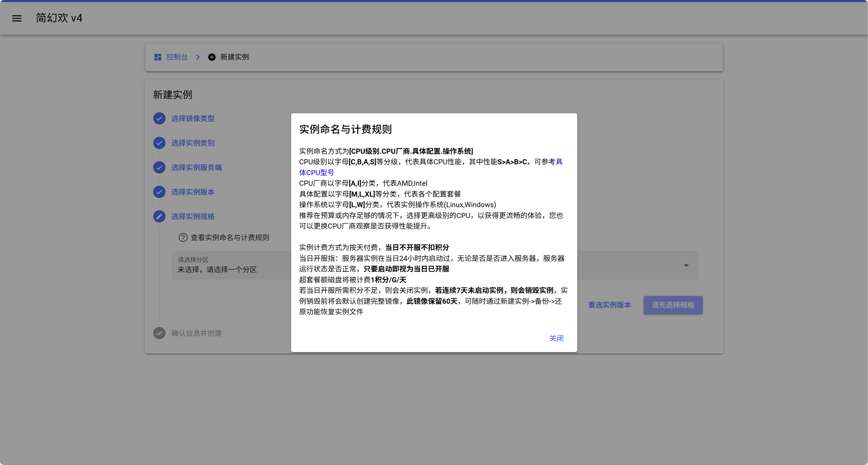Click the plus circle icon beside 新建实例
The width and height of the screenshot is (868, 465).
(x=212, y=57)
